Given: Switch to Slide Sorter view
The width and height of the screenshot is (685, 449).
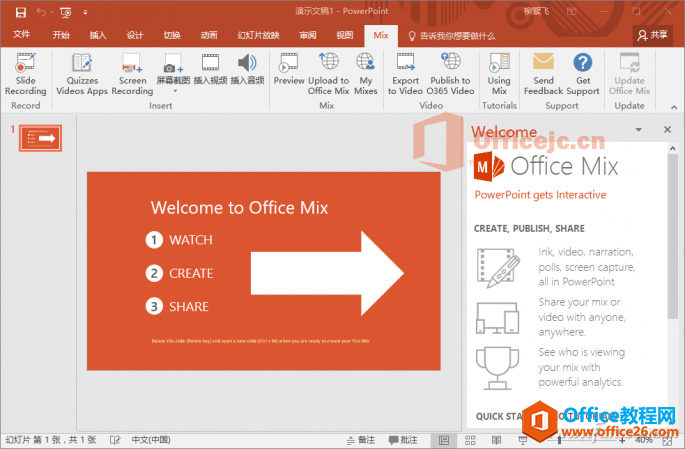Looking at the screenshot, I should 470,440.
